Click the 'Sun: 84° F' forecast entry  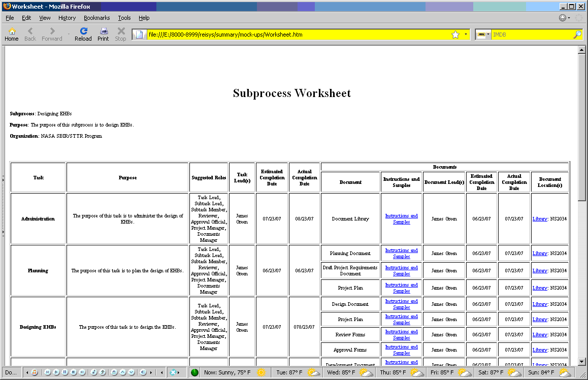click(x=541, y=372)
